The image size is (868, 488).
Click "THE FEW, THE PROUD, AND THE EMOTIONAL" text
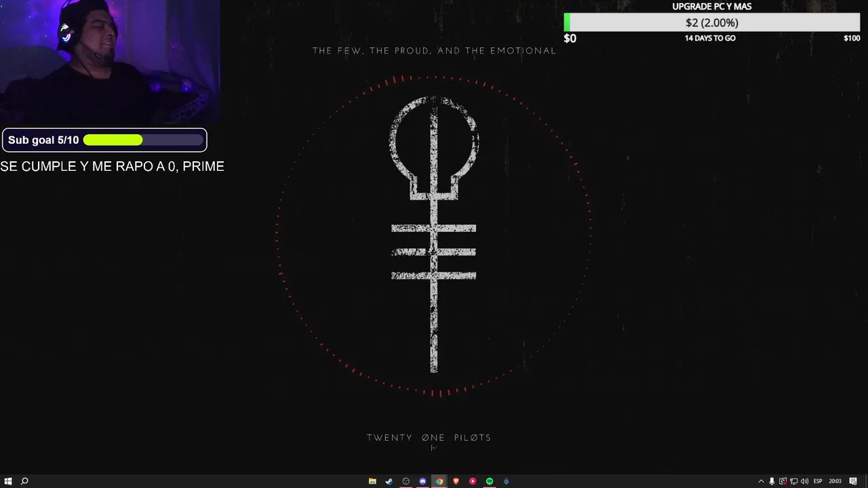point(434,51)
